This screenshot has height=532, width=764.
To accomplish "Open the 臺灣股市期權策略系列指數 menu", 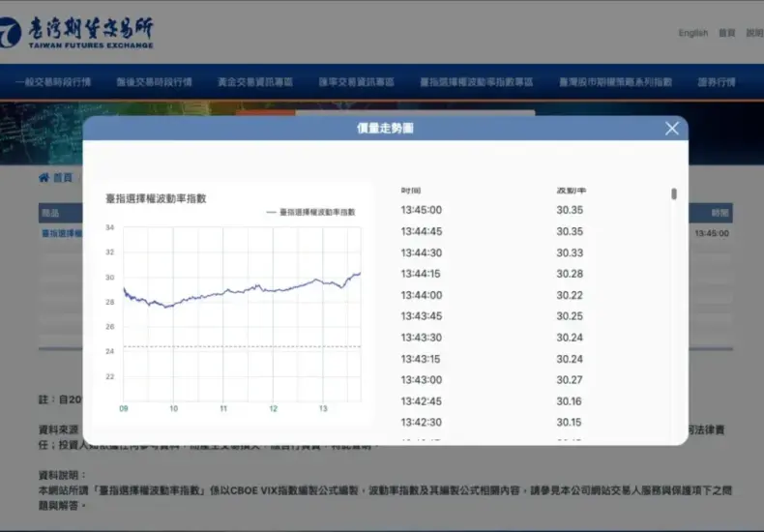I will 615,82.
